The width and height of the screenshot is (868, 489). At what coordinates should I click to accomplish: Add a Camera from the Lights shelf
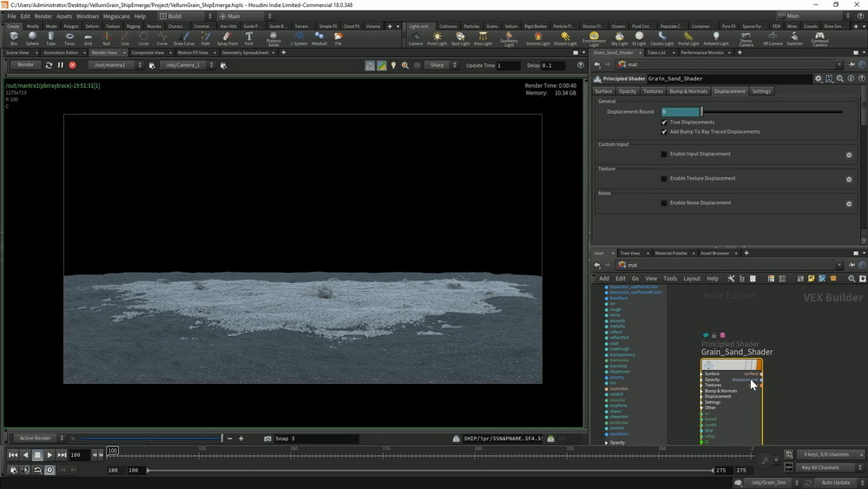click(415, 38)
